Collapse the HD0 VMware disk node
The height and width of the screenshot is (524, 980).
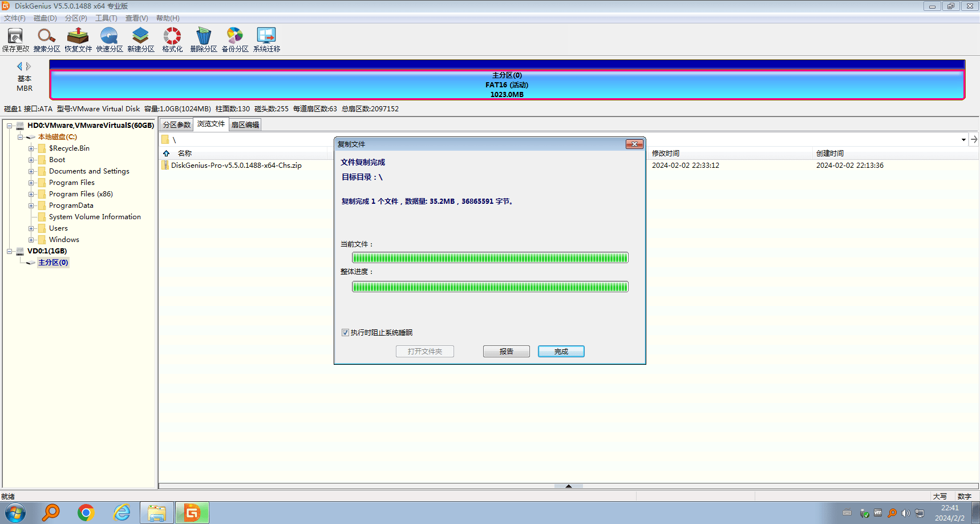[10, 126]
